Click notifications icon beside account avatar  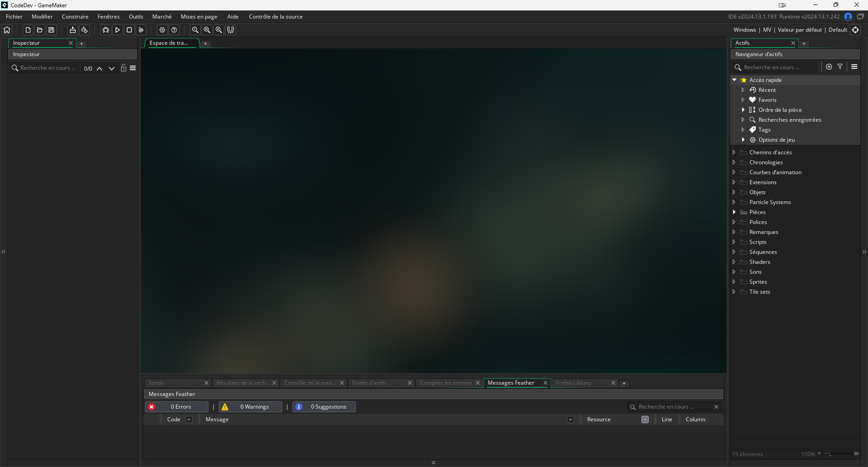click(860, 17)
